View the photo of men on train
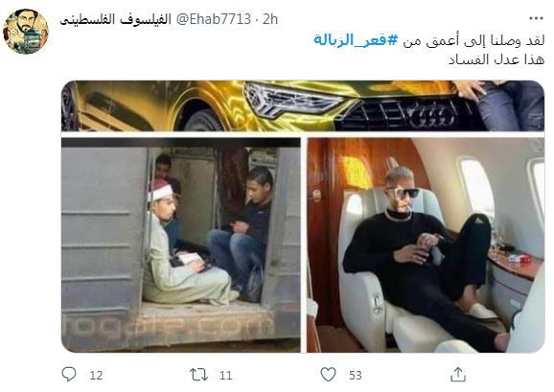This screenshot has height=392, width=554. [181, 244]
